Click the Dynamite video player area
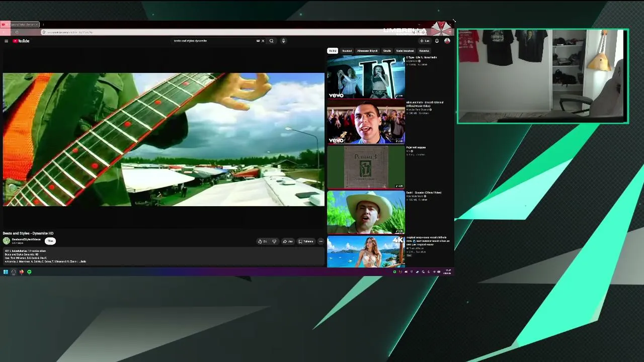Viewport: 644px width, 362px height. [x=164, y=139]
